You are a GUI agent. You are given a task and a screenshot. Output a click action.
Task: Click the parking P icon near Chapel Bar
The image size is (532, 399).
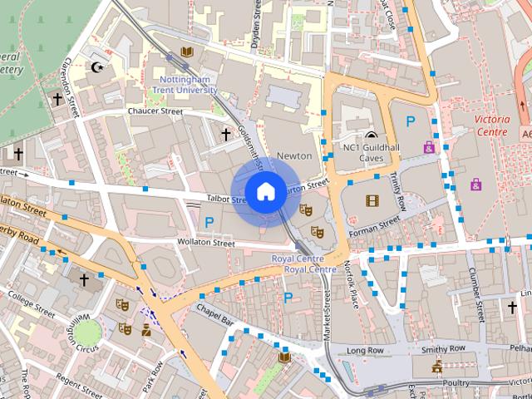(288, 298)
